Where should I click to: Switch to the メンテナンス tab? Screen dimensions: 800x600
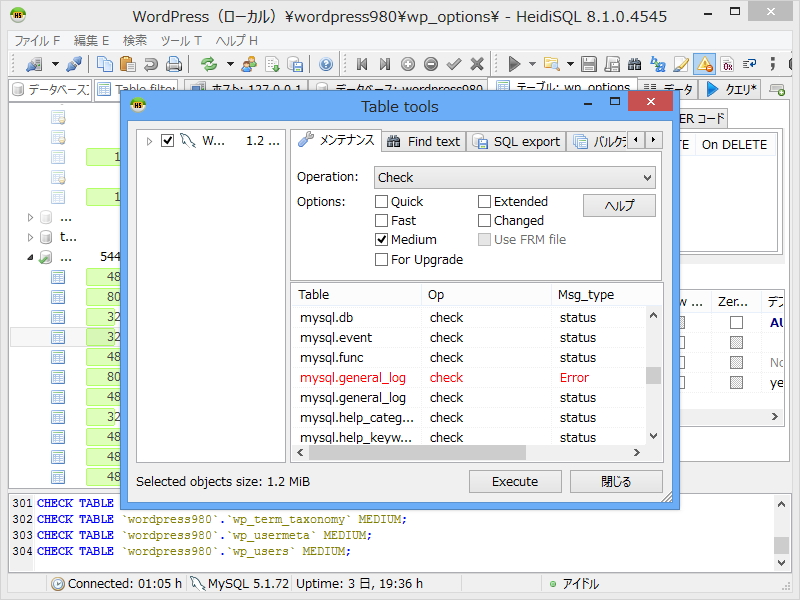336,140
